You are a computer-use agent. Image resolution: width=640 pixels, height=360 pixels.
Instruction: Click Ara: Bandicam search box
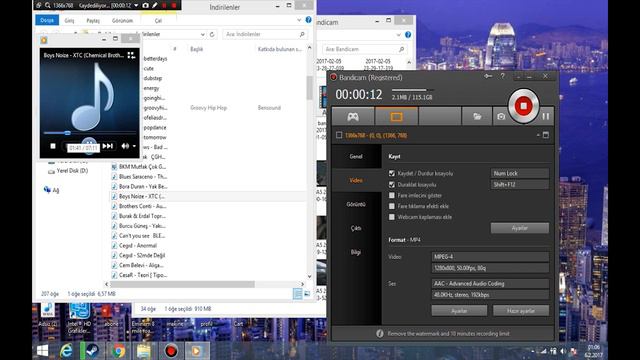tap(364, 49)
